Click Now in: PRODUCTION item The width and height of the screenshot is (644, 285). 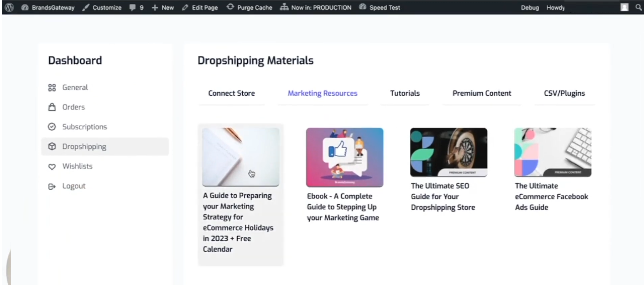[x=316, y=7]
